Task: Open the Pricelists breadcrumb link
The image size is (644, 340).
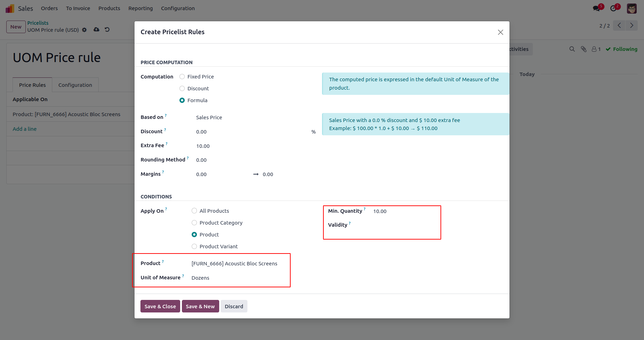Action: point(38,23)
